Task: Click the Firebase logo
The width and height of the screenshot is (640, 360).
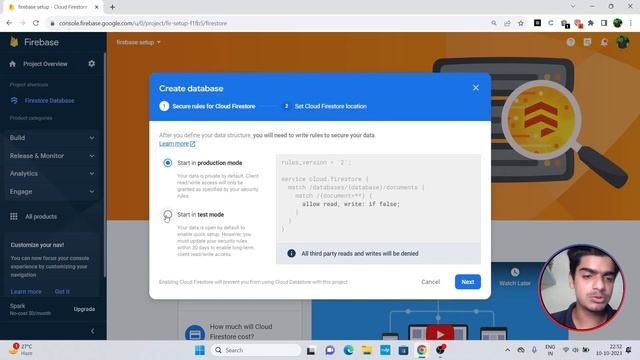Action: click(34, 42)
